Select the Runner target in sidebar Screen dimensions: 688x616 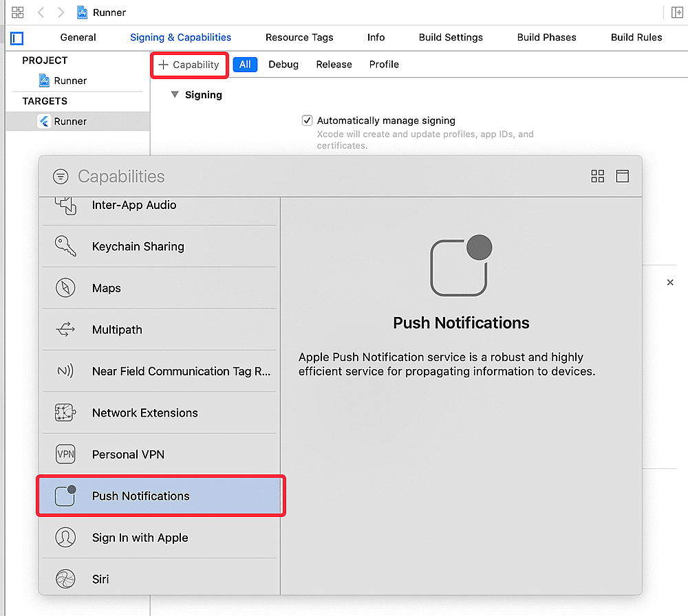tap(69, 121)
